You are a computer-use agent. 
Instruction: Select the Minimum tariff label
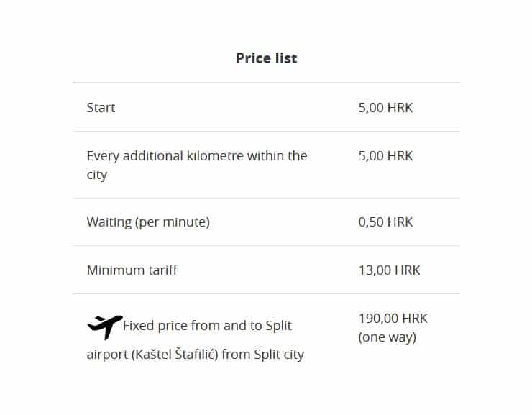132,270
